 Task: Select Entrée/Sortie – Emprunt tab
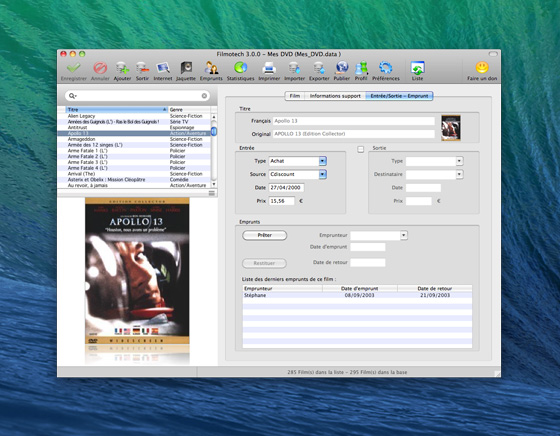(x=399, y=96)
